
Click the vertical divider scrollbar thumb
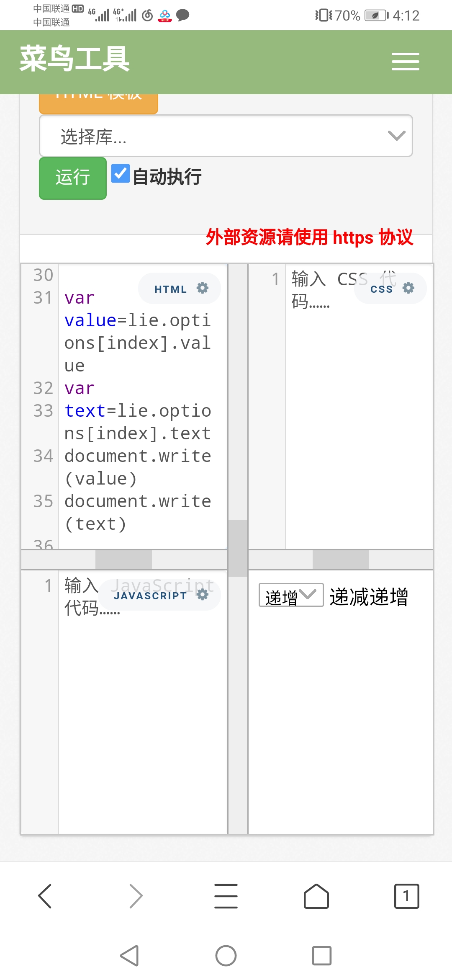click(x=238, y=548)
